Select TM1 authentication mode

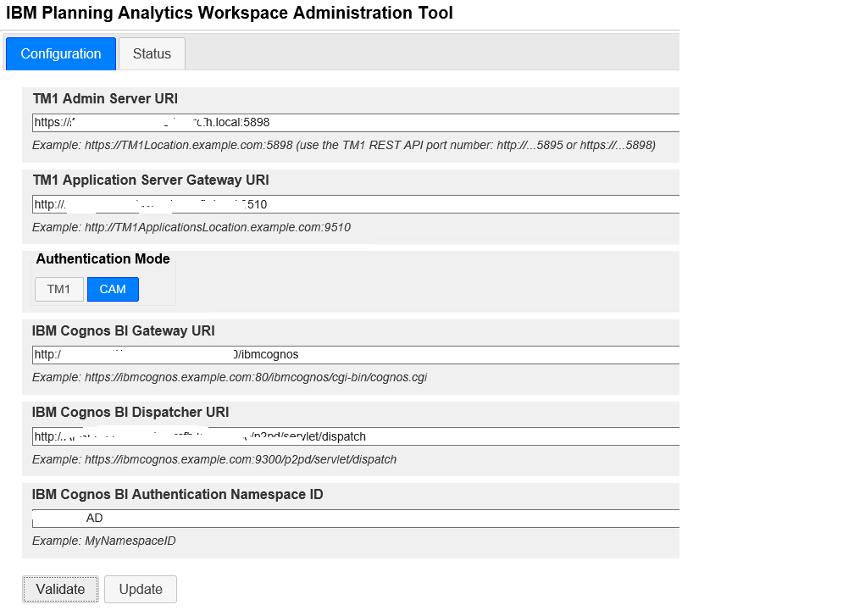click(58, 289)
